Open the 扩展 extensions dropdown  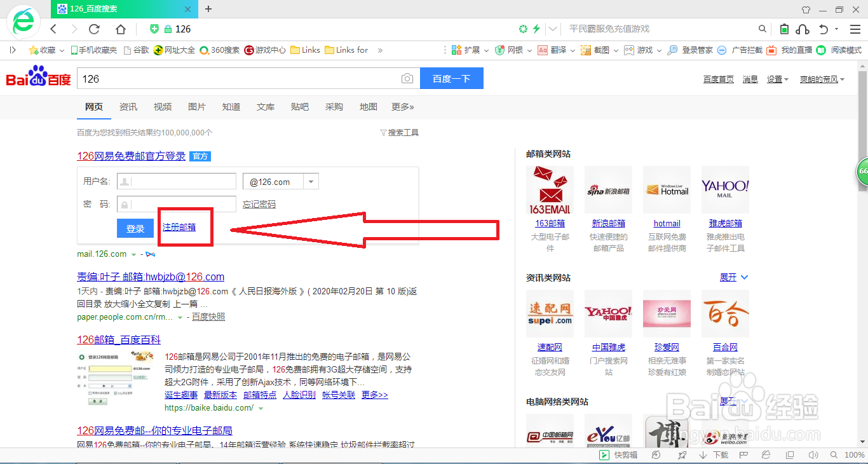pyautogui.click(x=470, y=50)
